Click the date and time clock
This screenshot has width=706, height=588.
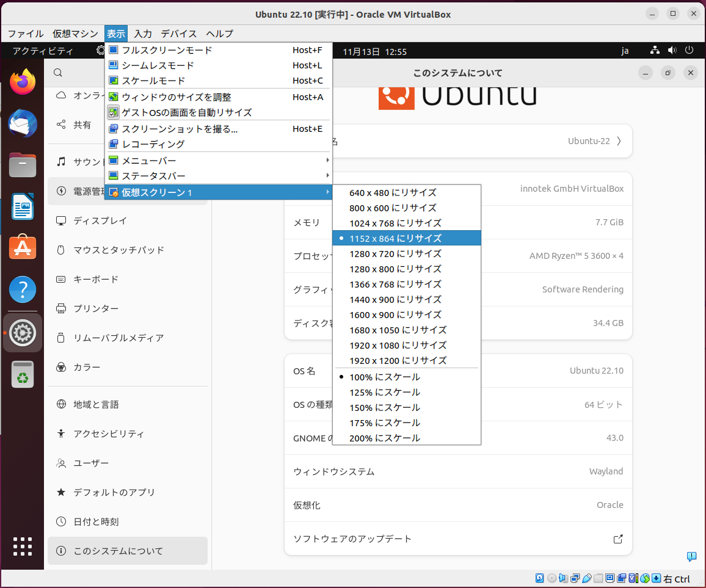[374, 52]
